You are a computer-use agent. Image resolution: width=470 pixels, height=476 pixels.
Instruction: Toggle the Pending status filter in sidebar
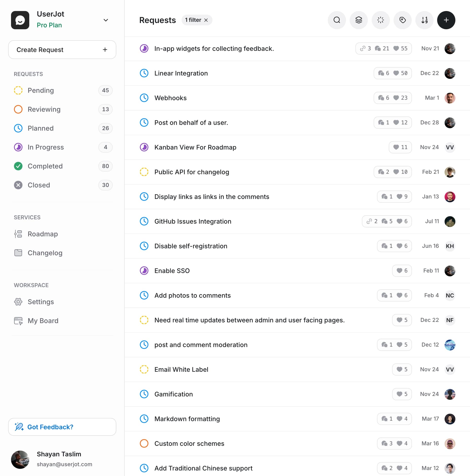tap(41, 90)
